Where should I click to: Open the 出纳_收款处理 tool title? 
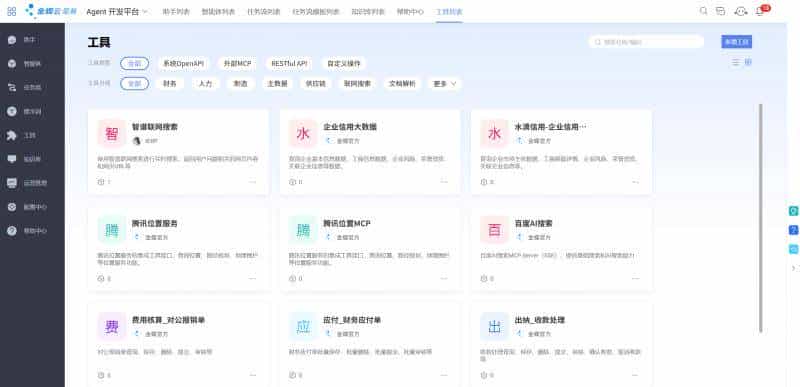point(540,320)
